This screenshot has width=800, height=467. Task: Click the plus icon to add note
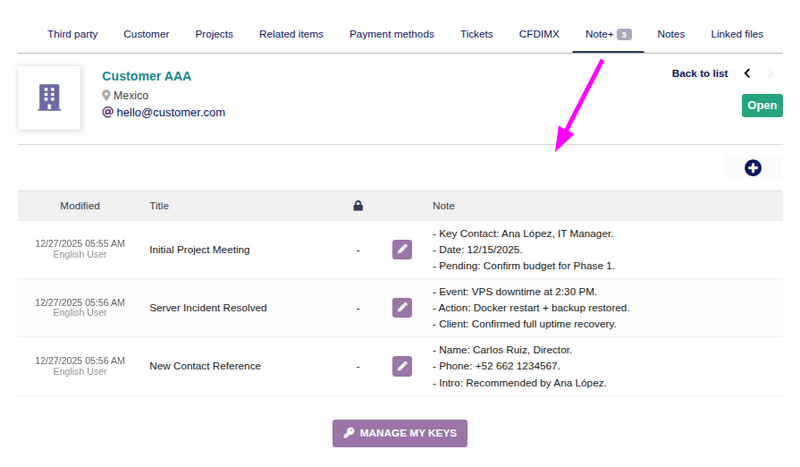coord(753,168)
